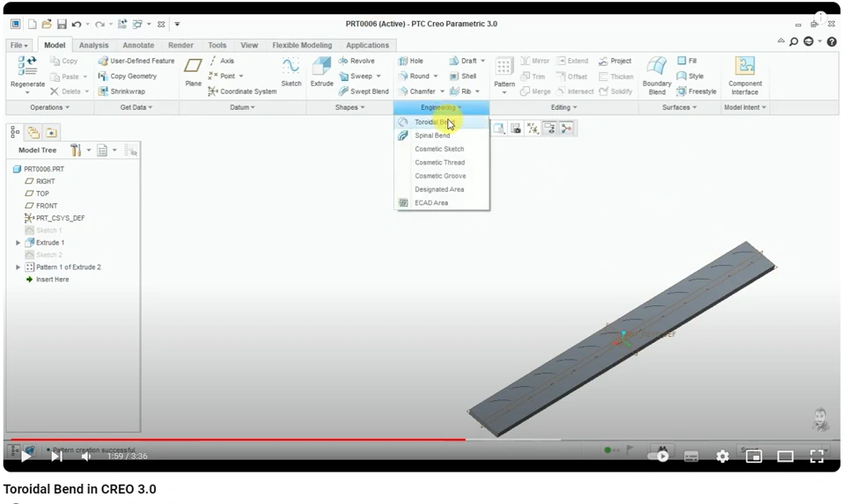
Task: Click the Undo arrow in quick access toolbar
Action: [x=76, y=25]
